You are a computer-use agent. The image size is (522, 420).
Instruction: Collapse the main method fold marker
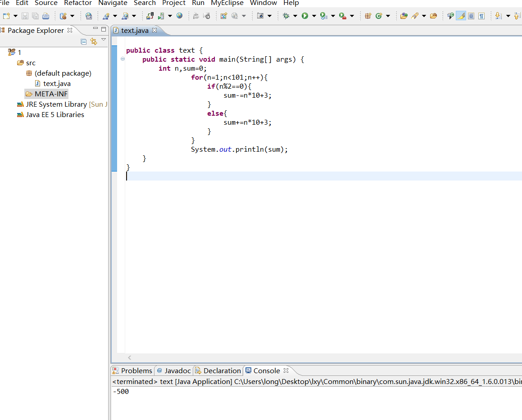(123, 59)
